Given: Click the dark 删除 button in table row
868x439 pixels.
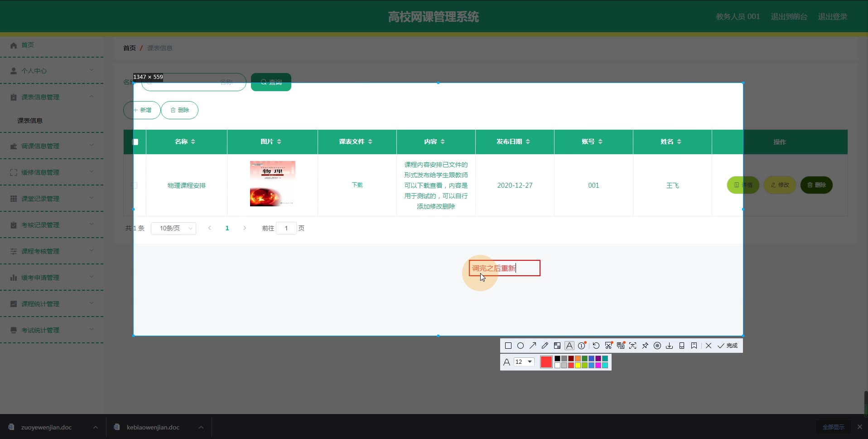Looking at the screenshot, I should click(816, 185).
